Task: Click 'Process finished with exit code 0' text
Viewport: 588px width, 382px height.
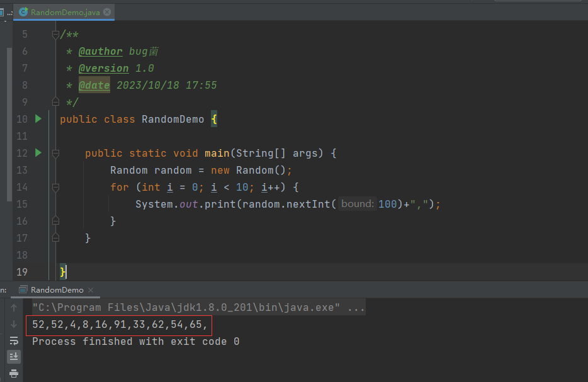Action: pos(136,342)
